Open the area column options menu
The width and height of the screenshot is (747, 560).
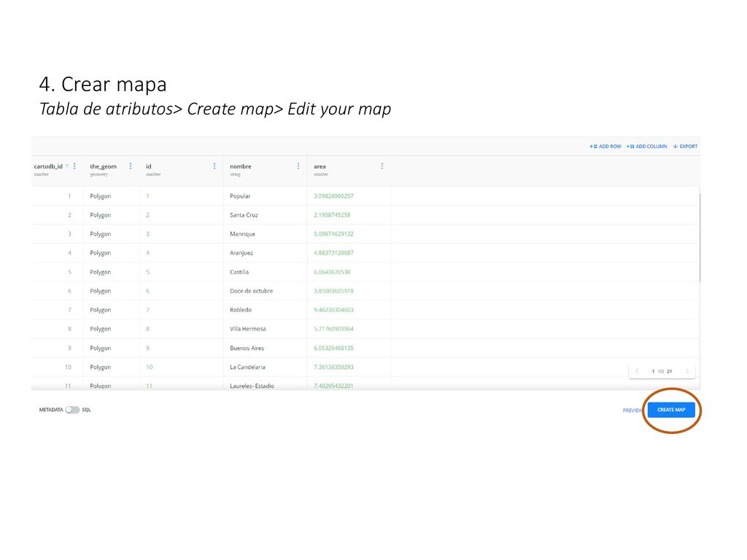click(x=382, y=166)
